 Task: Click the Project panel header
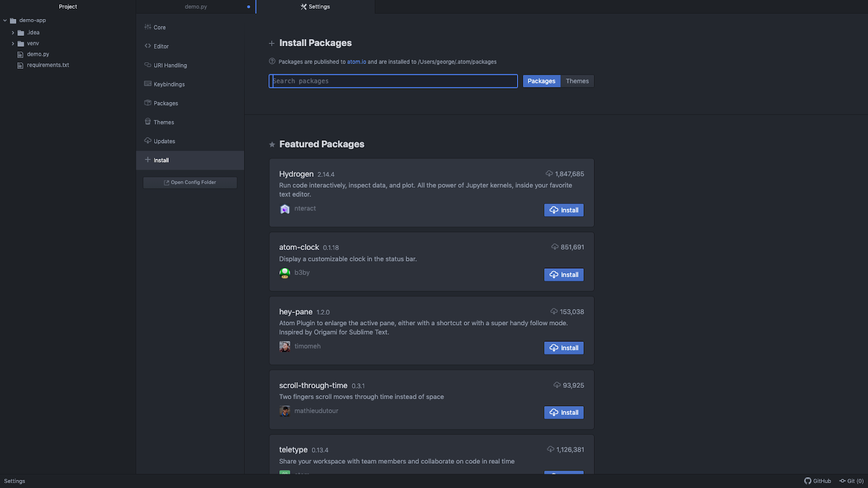pyautogui.click(x=68, y=7)
